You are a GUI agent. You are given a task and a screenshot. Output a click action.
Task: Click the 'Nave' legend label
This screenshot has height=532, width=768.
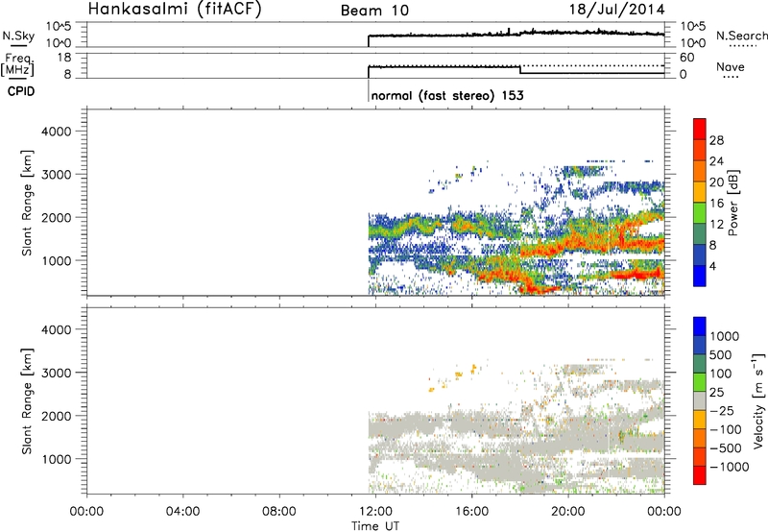tap(731, 66)
